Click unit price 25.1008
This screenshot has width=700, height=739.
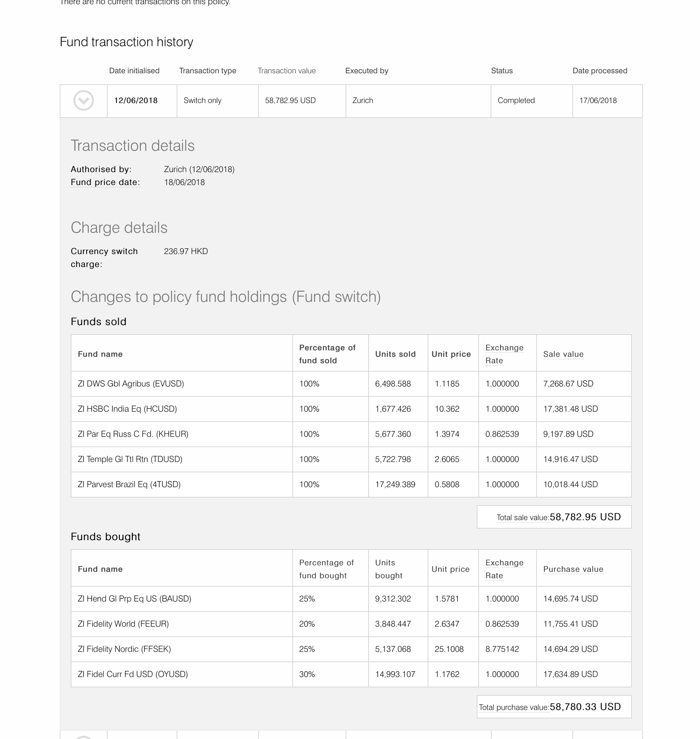449,649
